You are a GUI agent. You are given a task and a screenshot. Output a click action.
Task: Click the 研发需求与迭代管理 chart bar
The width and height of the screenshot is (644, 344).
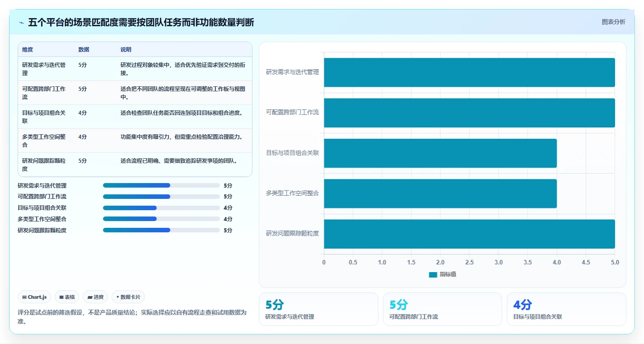[469, 72]
